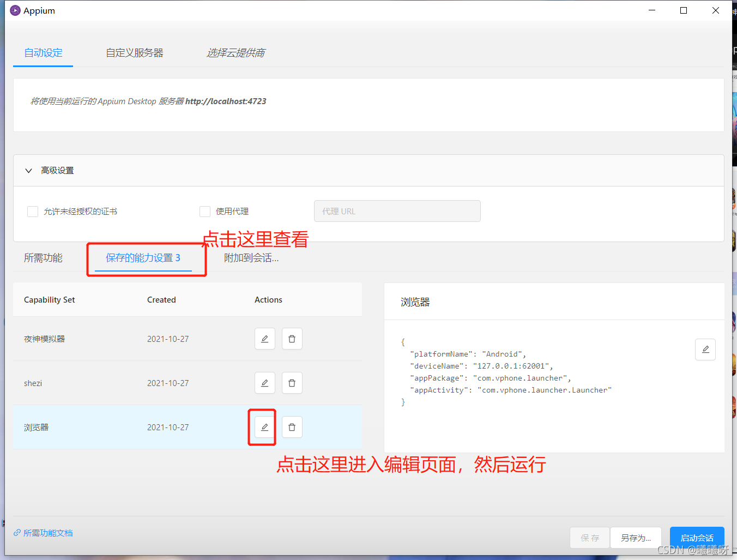The height and width of the screenshot is (560, 737).
Task: Click the 启动会话 button
Action: [697, 538]
